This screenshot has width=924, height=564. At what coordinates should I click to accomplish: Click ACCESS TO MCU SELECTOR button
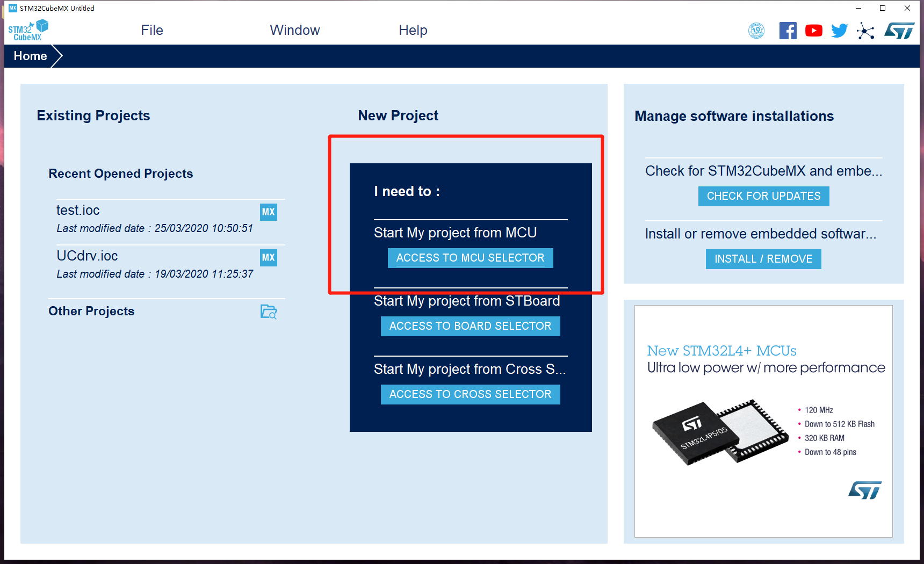pos(471,258)
